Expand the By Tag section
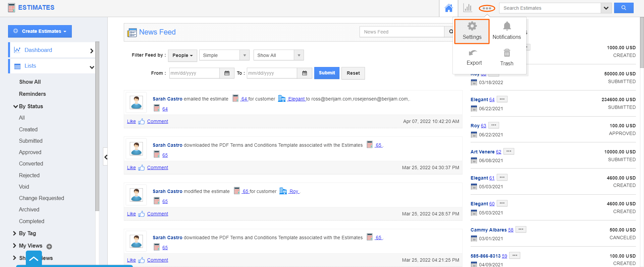Image resolution: width=644 pixels, height=267 pixels. coord(14,233)
